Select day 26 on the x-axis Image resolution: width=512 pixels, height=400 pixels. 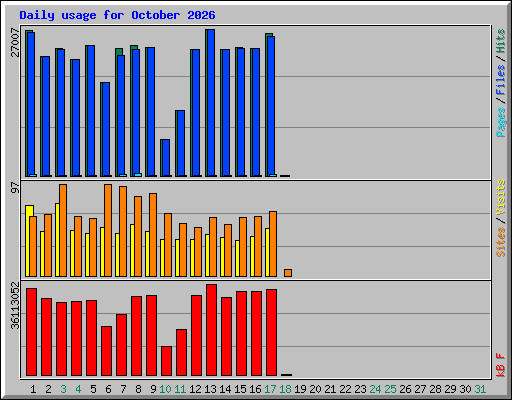(405, 389)
